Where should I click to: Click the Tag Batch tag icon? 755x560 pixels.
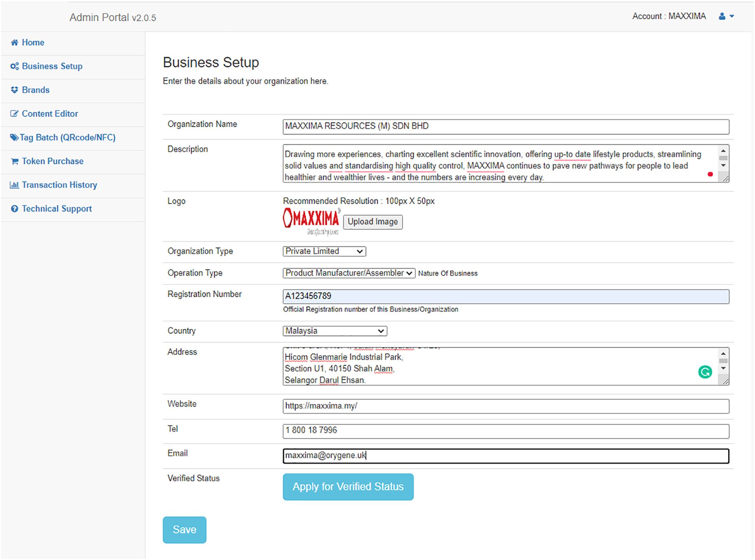[14, 138]
